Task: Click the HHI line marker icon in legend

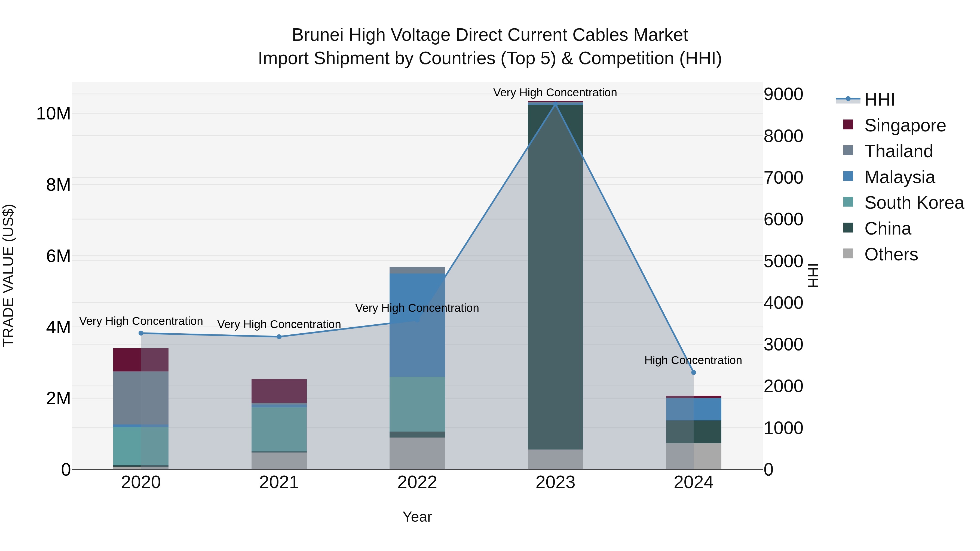Action: click(848, 99)
